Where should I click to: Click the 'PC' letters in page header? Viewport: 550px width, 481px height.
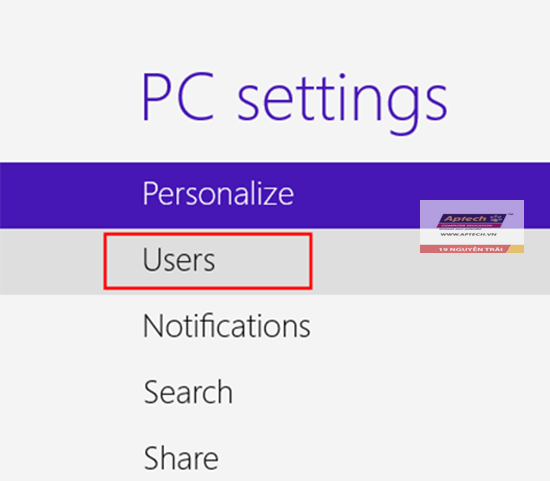point(178,95)
